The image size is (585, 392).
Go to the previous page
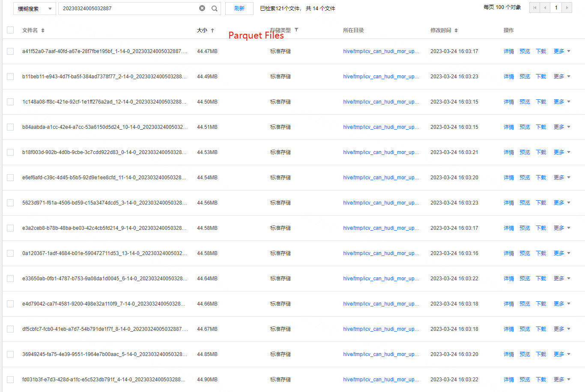545,8
